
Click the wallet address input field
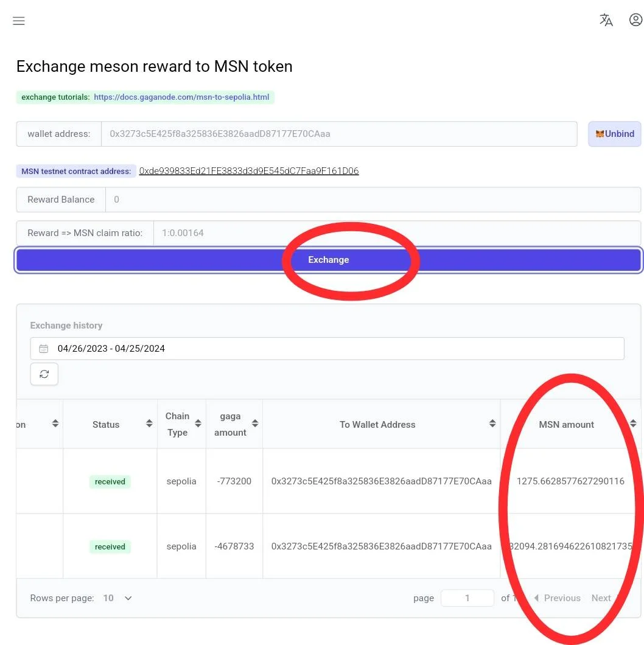click(339, 134)
